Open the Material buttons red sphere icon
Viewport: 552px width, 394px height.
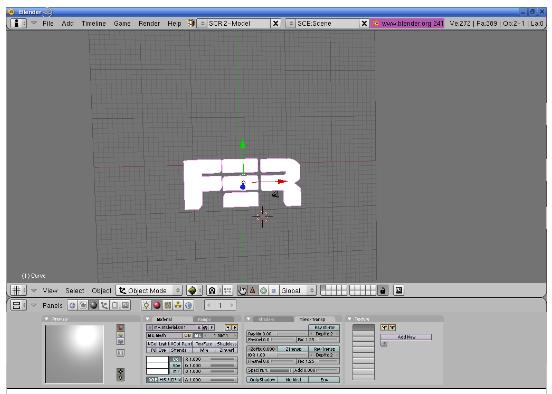tap(157, 305)
